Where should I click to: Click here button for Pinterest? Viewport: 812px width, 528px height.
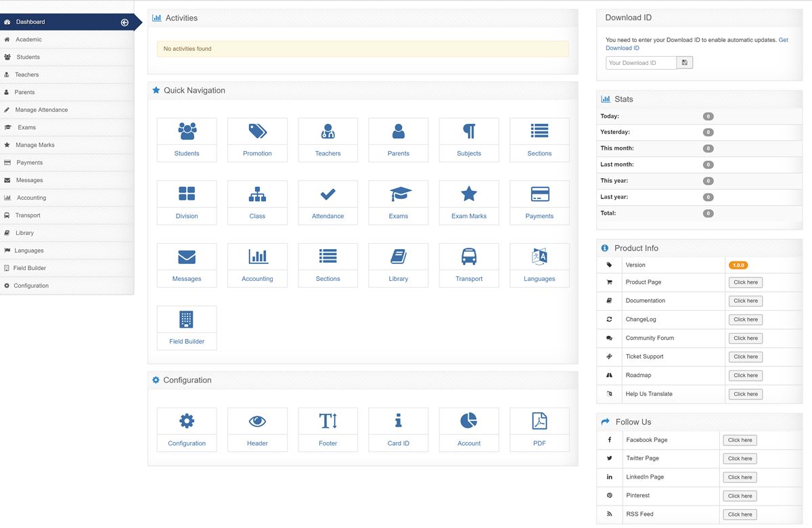[x=740, y=496]
